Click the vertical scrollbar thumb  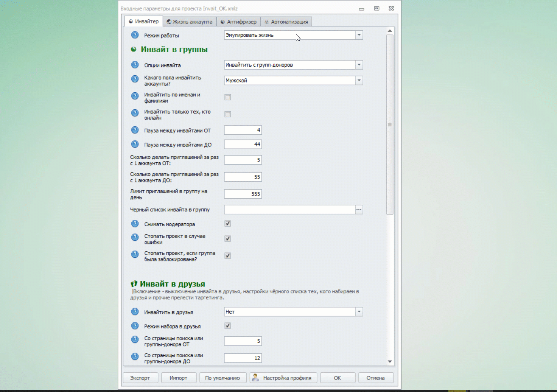click(x=390, y=124)
